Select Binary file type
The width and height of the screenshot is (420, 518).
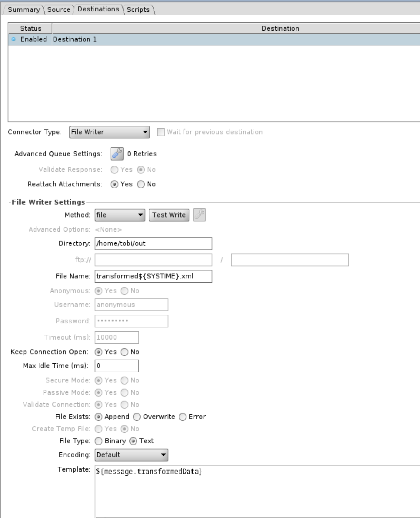99,441
